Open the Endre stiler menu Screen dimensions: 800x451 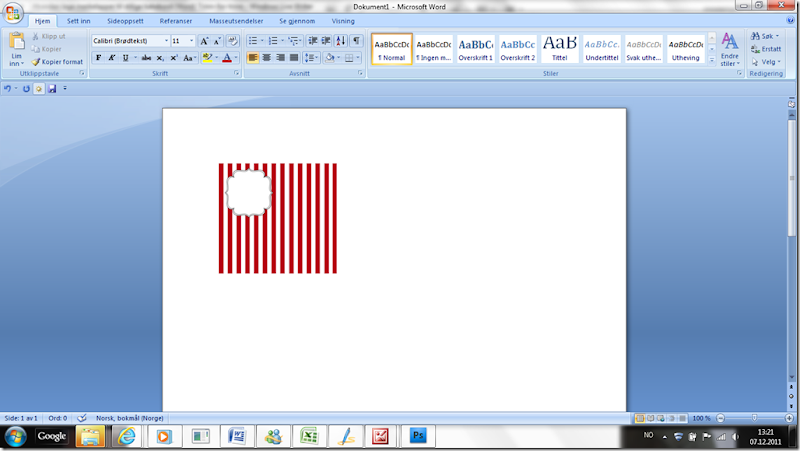point(729,49)
